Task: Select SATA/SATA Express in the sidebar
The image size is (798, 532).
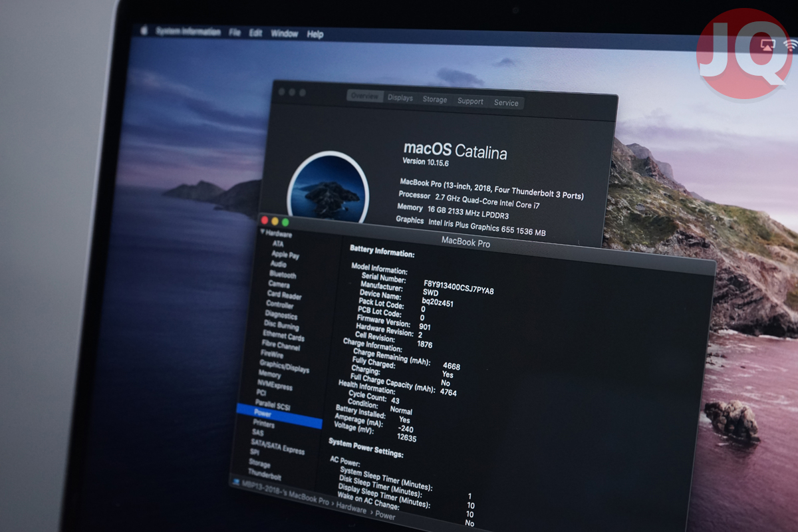Action: [x=278, y=446]
